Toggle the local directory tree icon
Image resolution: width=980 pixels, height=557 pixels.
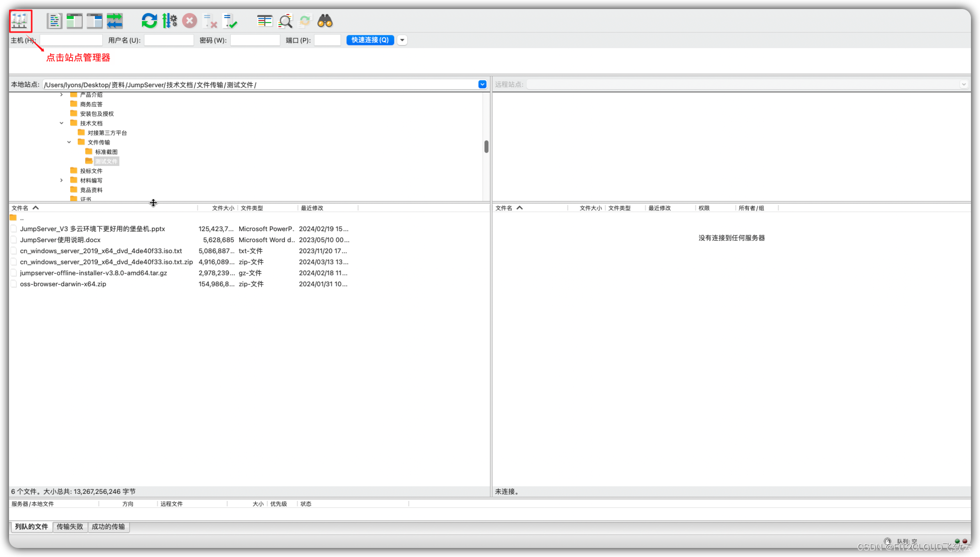(74, 21)
